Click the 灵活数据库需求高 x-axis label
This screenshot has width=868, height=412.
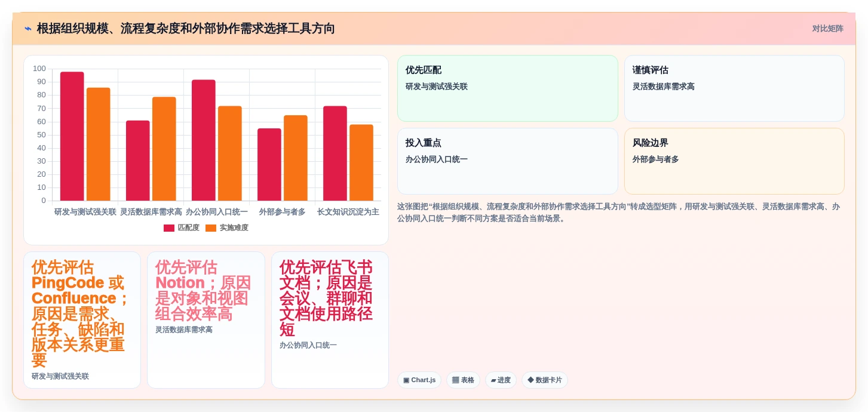tap(151, 212)
